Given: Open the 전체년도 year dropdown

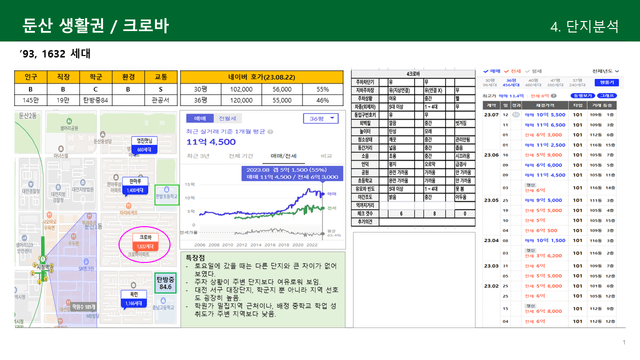Looking at the screenshot, I should (606, 71).
